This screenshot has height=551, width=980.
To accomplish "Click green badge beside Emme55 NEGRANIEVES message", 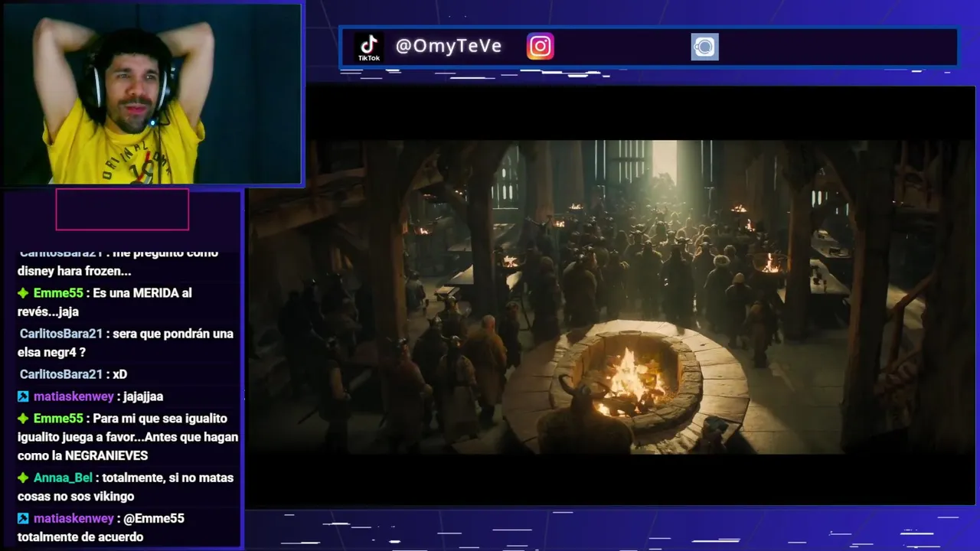I will point(23,419).
